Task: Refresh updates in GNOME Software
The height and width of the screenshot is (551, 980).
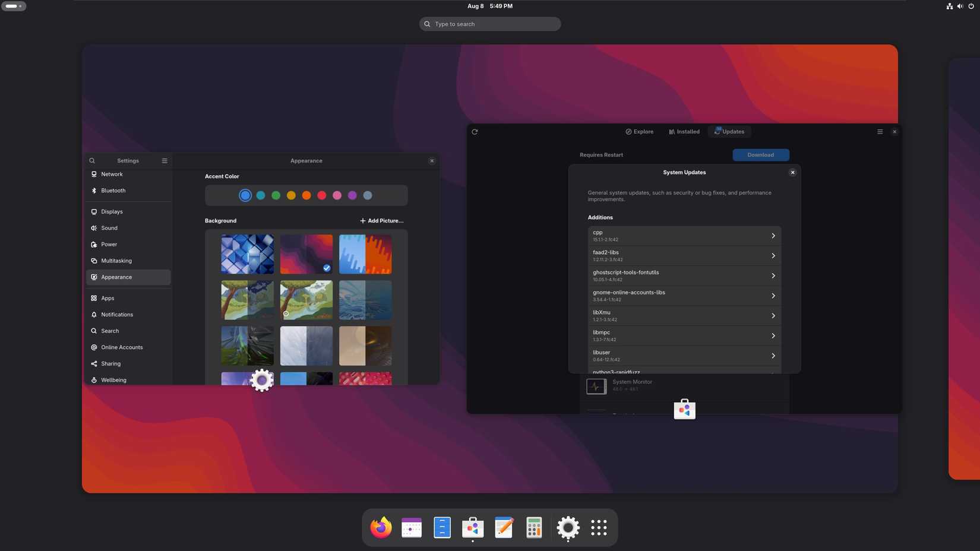Action: [x=475, y=132]
